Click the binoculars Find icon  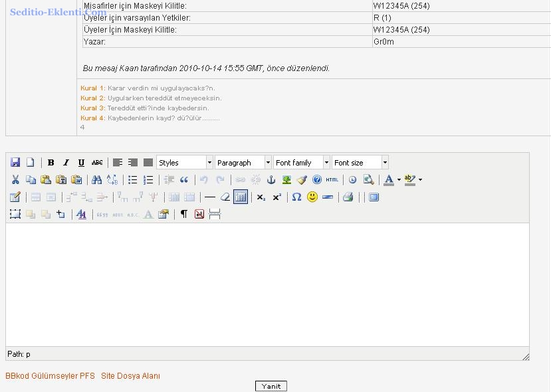96,180
